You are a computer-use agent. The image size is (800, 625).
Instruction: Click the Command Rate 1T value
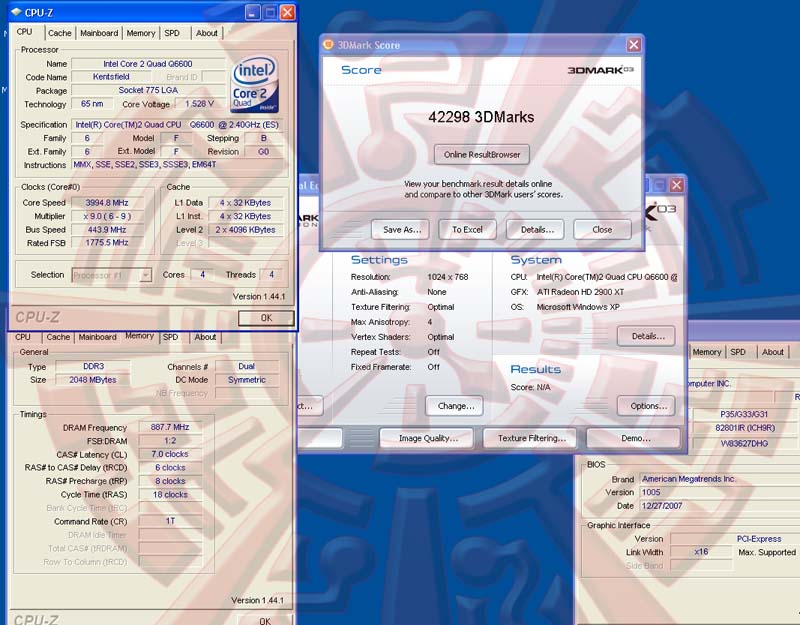pos(170,521)
